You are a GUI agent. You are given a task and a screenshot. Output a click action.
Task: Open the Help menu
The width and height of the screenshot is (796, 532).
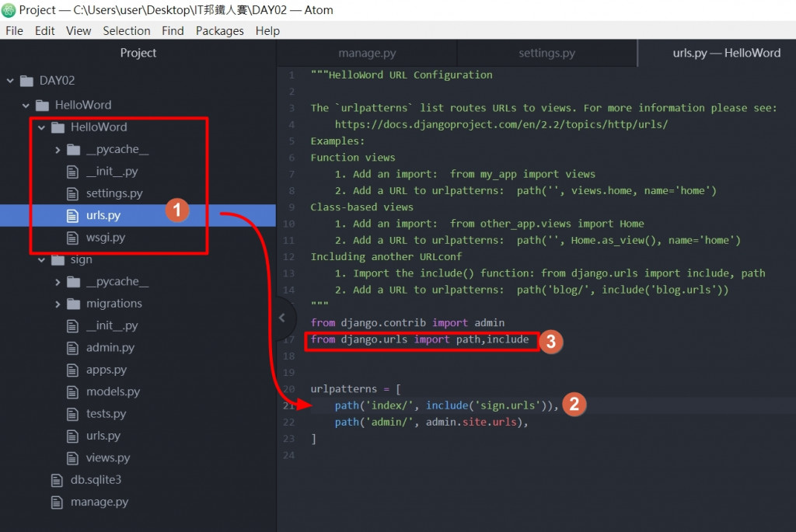[267, 31]
